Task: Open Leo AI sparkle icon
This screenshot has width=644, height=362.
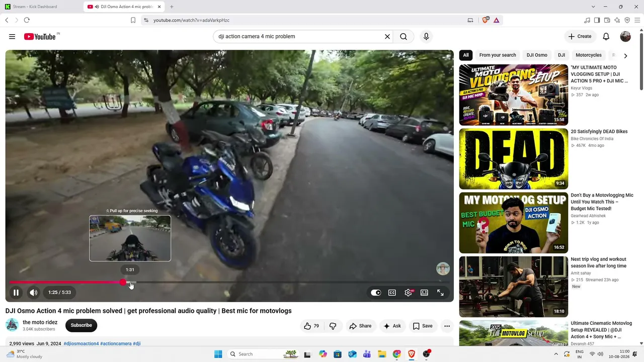Action: pyautogui.click(x=617, y=20)
